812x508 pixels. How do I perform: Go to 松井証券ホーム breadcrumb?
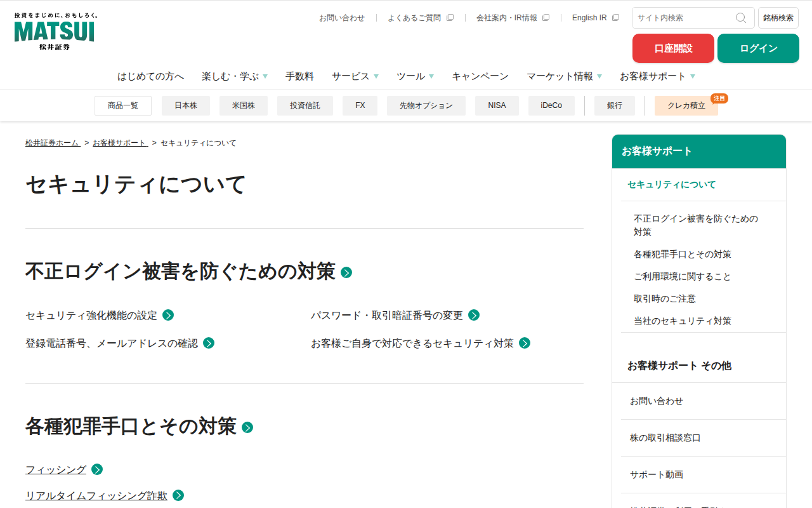tap(53, 143)
